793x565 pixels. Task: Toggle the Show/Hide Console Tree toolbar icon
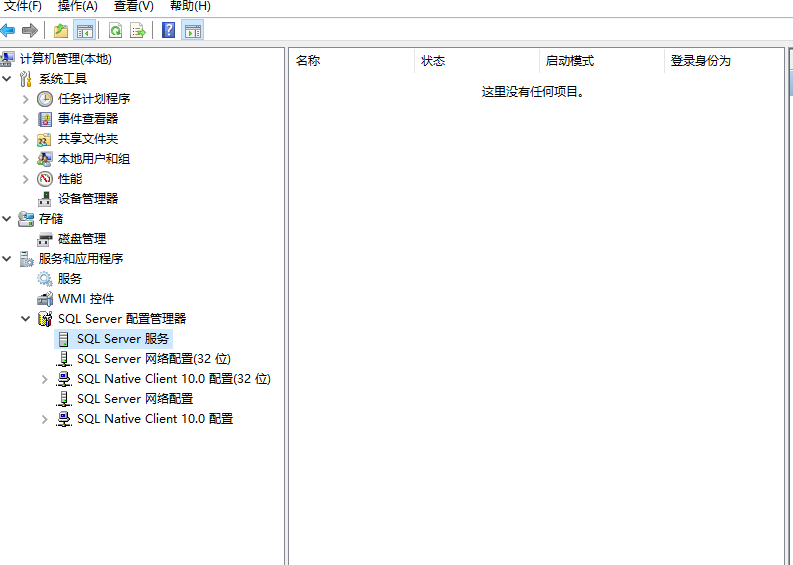coord(84,31)
